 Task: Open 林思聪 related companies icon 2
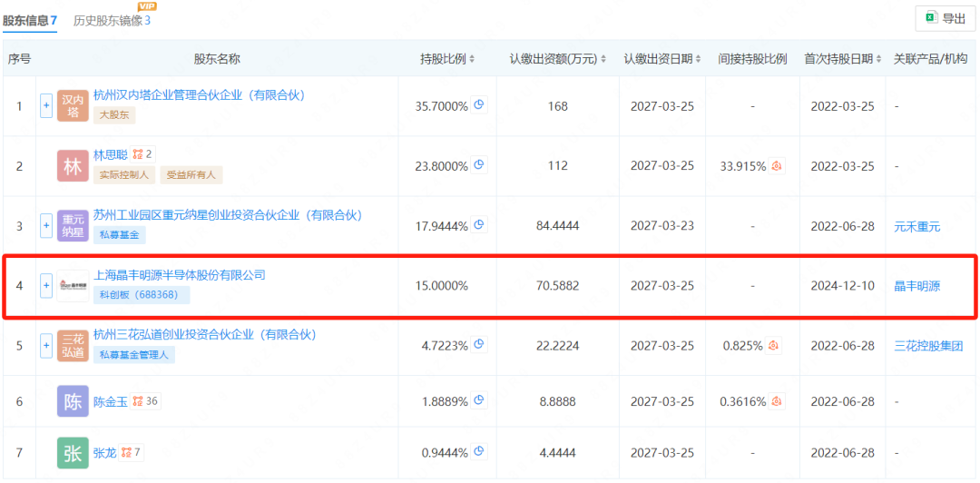click(x=143, y=154)
